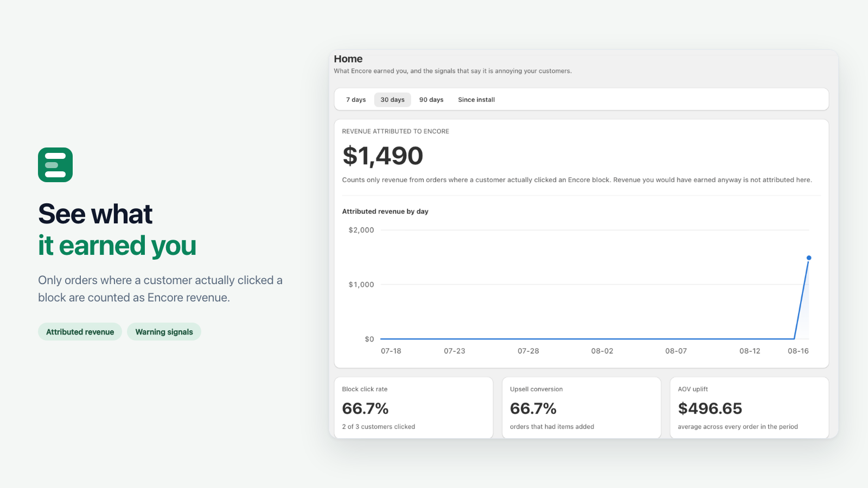Click the $1,000 axis label
This screenshot has height=488, width=868.
(x=361, y=285)
